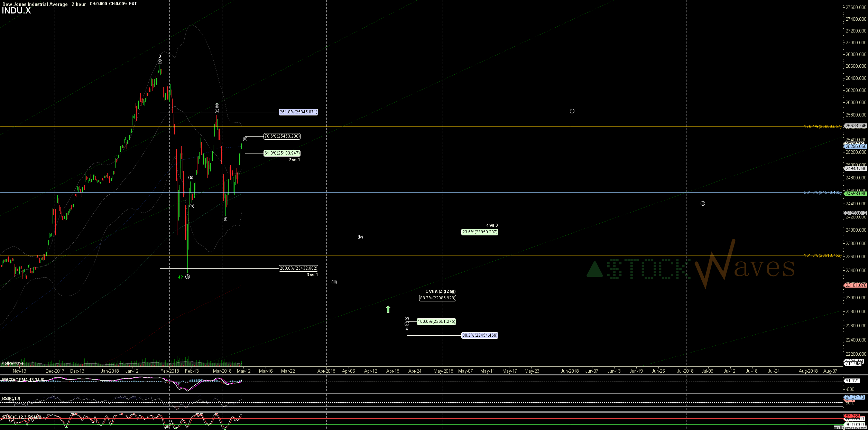
Task: Select the (iii) projected wave label
Action: tap(334, 282)
